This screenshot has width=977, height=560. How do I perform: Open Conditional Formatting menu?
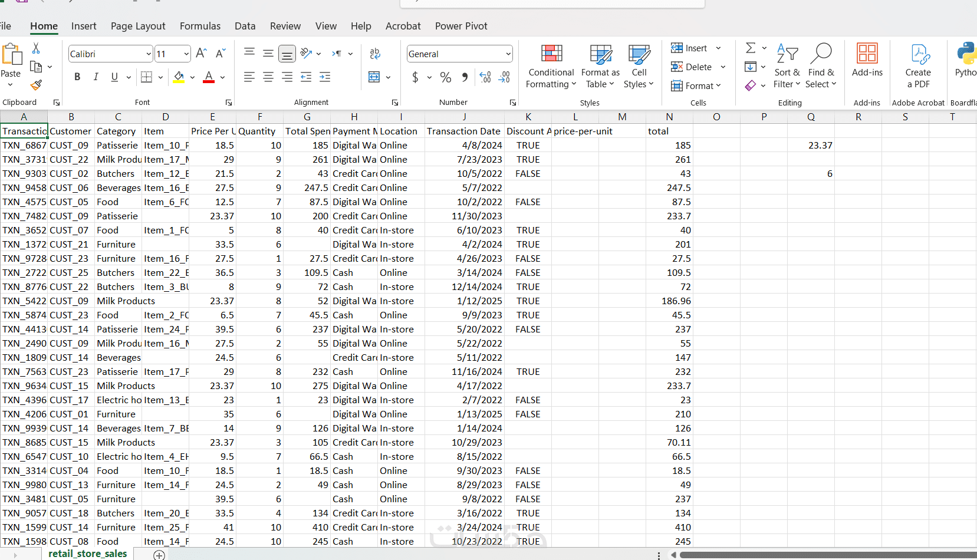pos(551,66)
